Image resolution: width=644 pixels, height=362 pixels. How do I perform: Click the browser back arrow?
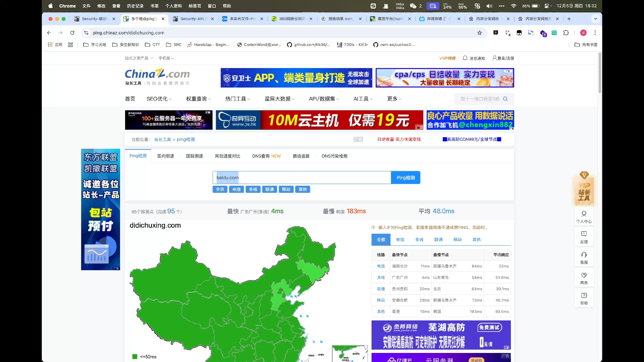(x=49, y=33)
